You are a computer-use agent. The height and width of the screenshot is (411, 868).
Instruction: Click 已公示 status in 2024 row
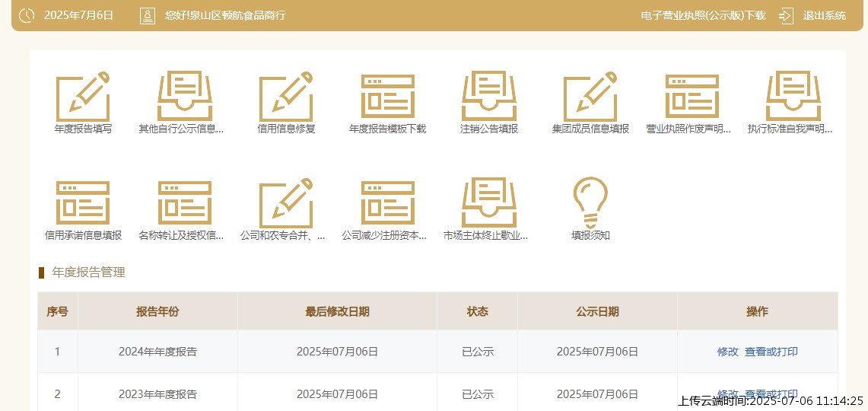478,351
